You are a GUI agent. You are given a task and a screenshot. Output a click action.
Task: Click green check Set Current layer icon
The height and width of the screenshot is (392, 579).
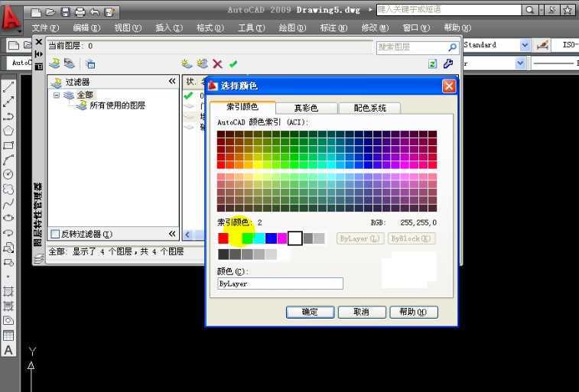click(x=233, y=63)
